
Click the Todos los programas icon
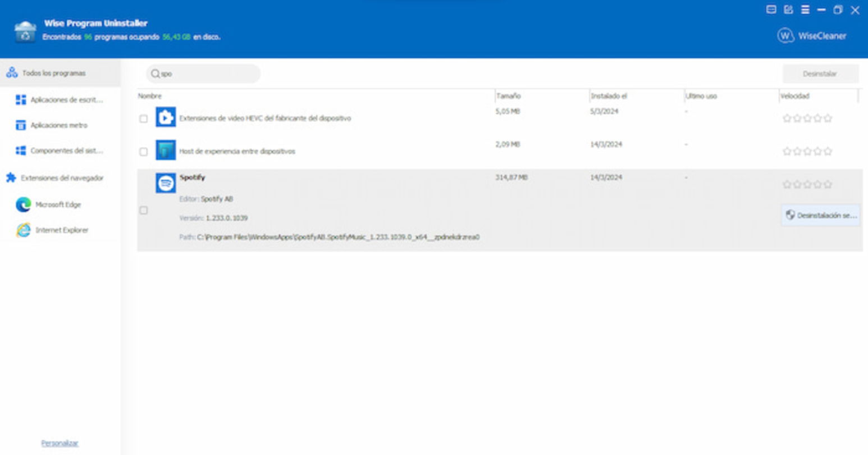(12, 73)
